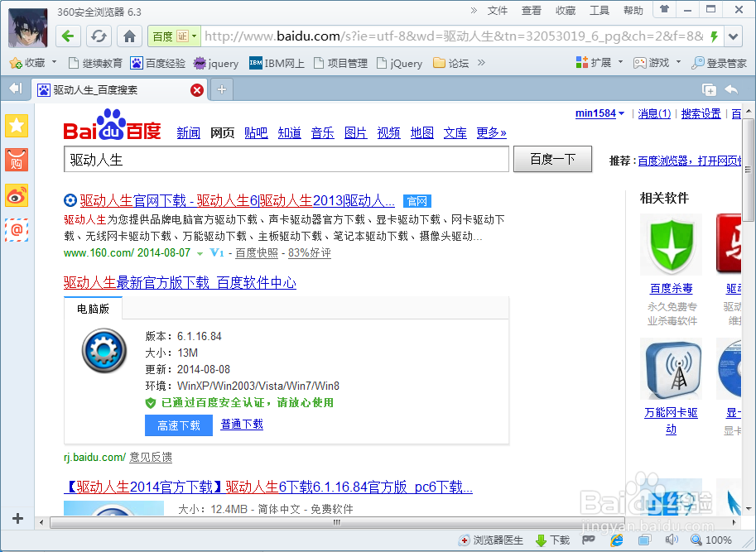Screen dimensions: 756x552
Task: Open the 游戏 games button
Action: point(652,62)
